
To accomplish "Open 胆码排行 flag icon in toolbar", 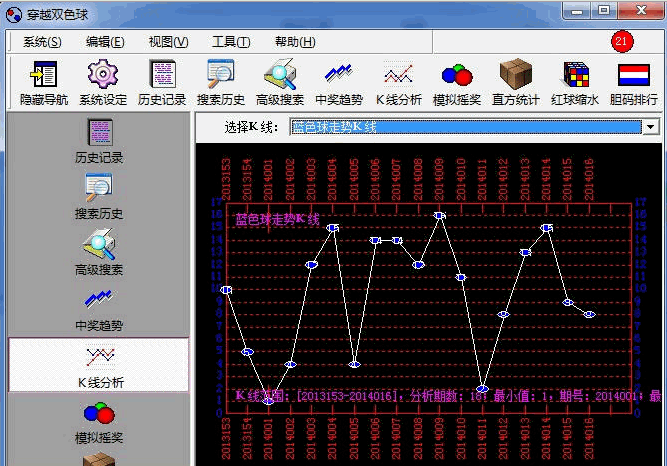I will (x=634, y=83).
